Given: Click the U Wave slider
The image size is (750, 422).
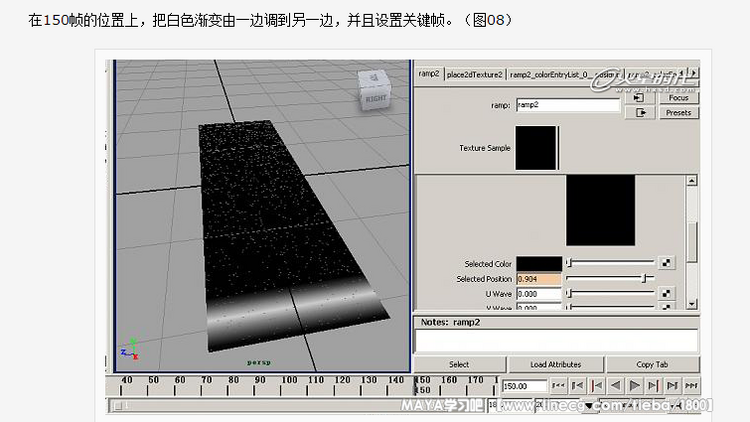Looking at the screenshot, I should click(610, 293).
